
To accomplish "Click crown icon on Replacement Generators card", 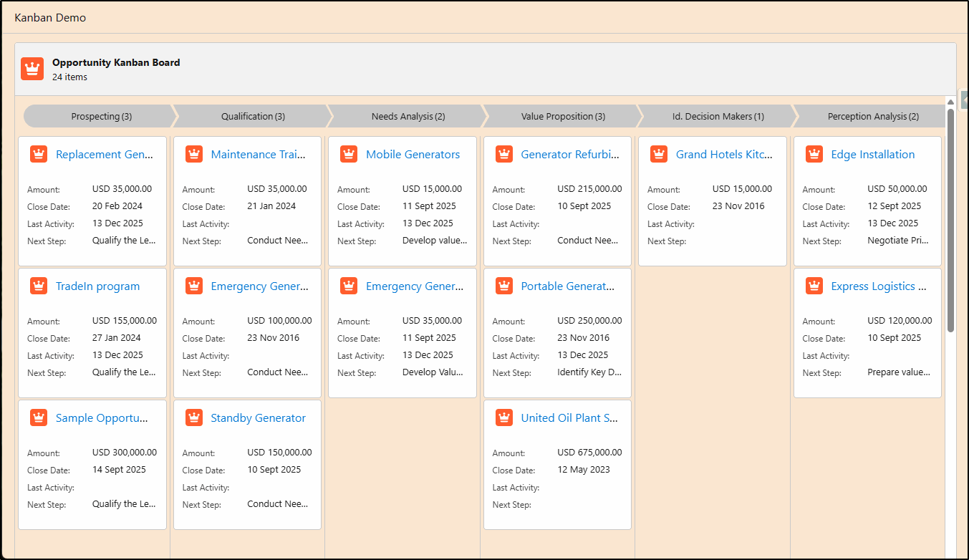I will click(x=39, y=154).
